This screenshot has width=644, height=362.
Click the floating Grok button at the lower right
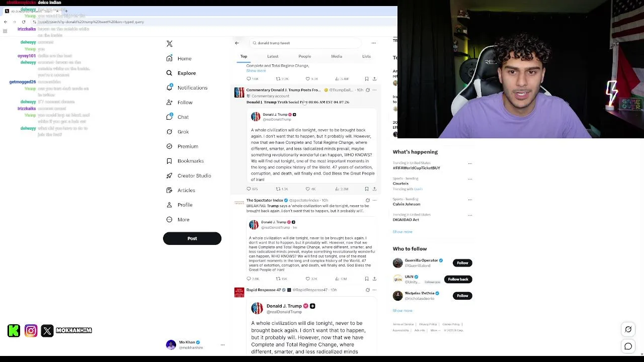pyautogui.click(x=628, y=329)
